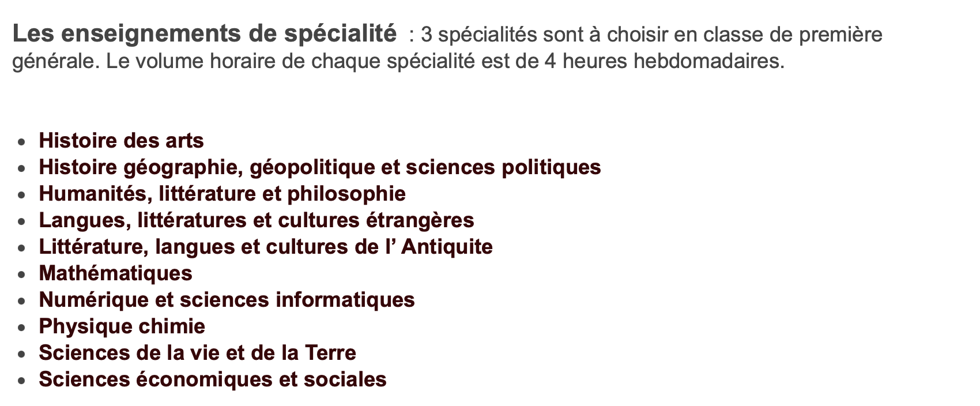Image resolution: width=980 pixels, height=406 pixels.
Task: Select "Littérature, langues et cultures de l'Antiquite"
Action: (266, 247)
